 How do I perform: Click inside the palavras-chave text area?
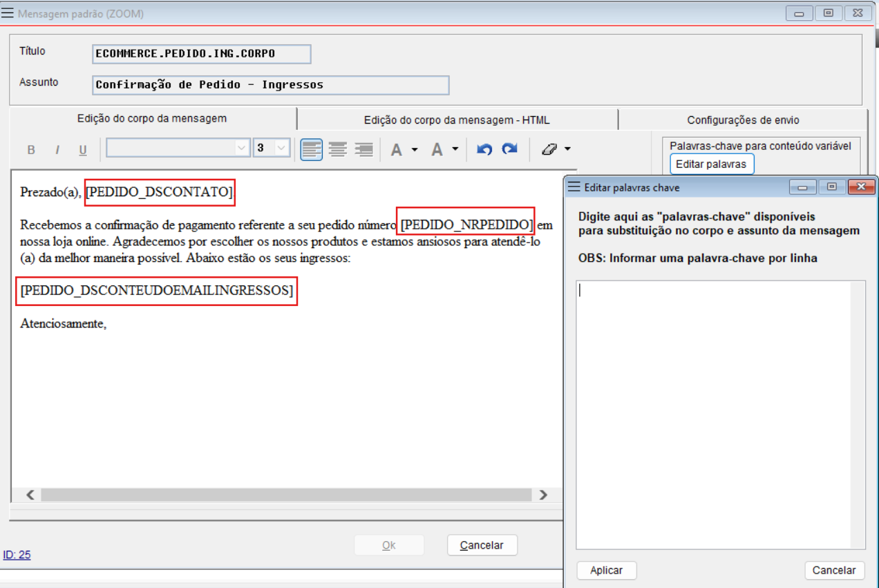[x=720, y=415]
